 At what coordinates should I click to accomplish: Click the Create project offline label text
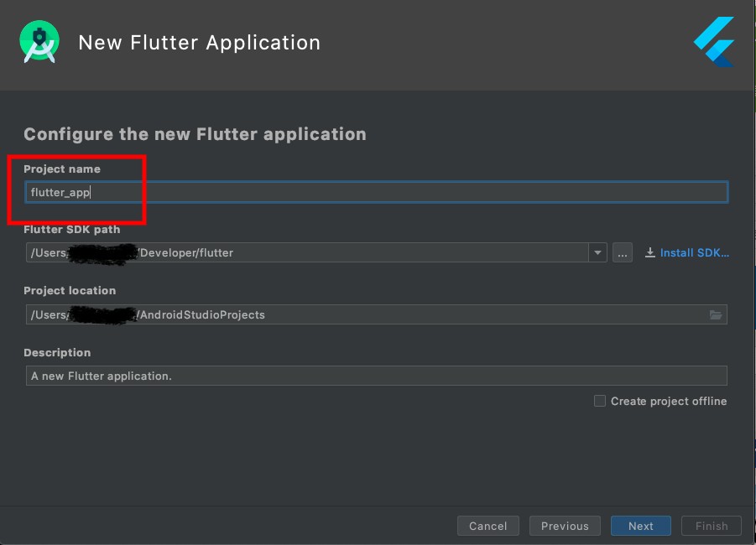click(668, 401)
